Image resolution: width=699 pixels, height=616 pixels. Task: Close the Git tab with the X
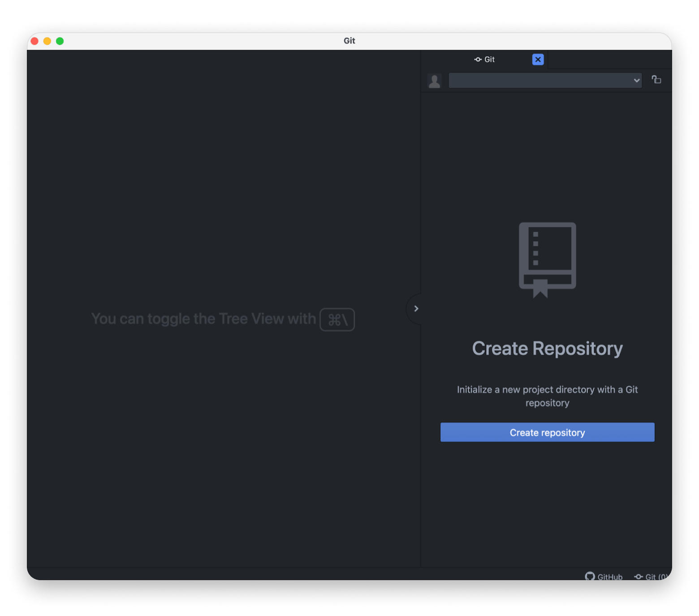pyautogui.click(x=538, y=59)
